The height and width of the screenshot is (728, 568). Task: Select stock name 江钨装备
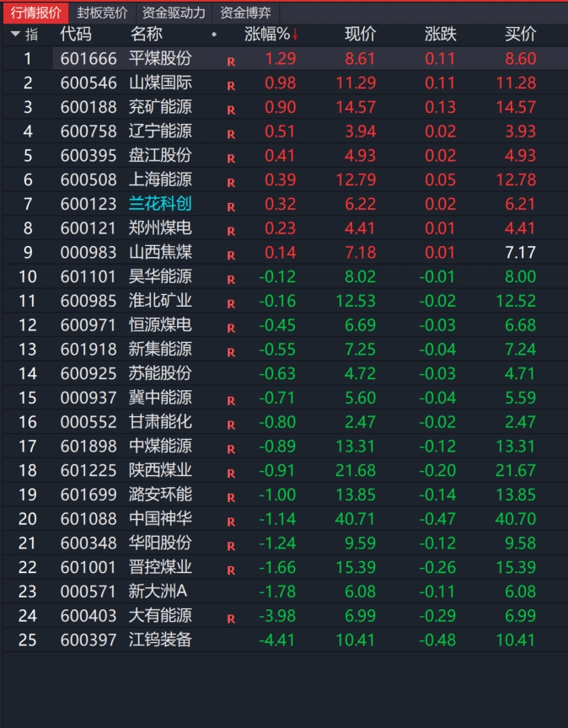[160, 640]
